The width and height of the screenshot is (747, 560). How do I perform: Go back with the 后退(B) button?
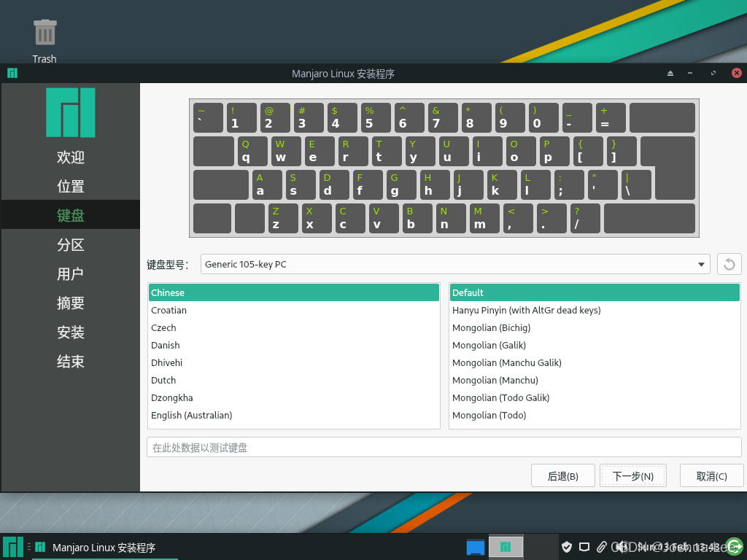(x=562, y=475)
